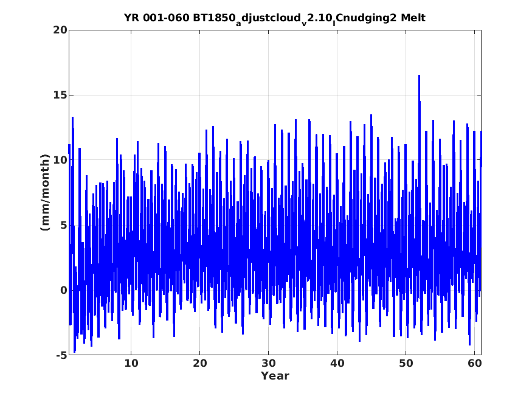This screenshot has width=532, height=399.
Task: Click the y-axis label '(mm/month)'
Action: tap(45, 192)
